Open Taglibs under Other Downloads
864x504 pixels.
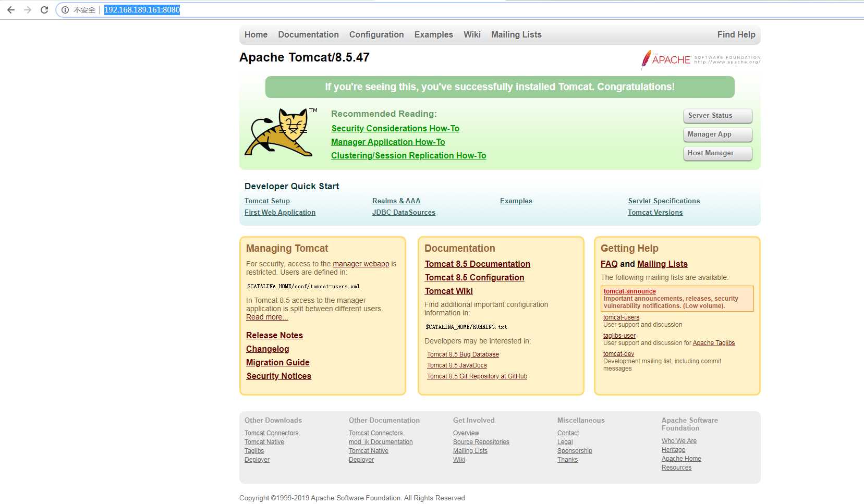(x=254, y=451)
